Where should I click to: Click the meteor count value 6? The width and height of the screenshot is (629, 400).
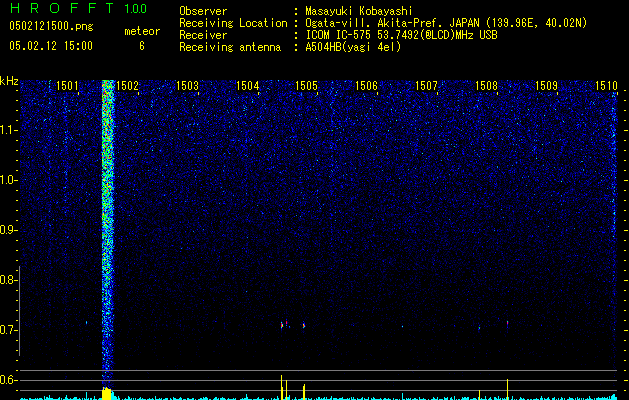(x=142, y=46)
